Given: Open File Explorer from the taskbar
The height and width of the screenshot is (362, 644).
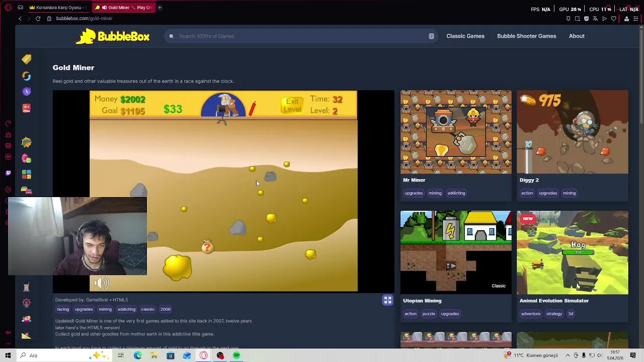Looking at the screenshot, I should 154,355.
